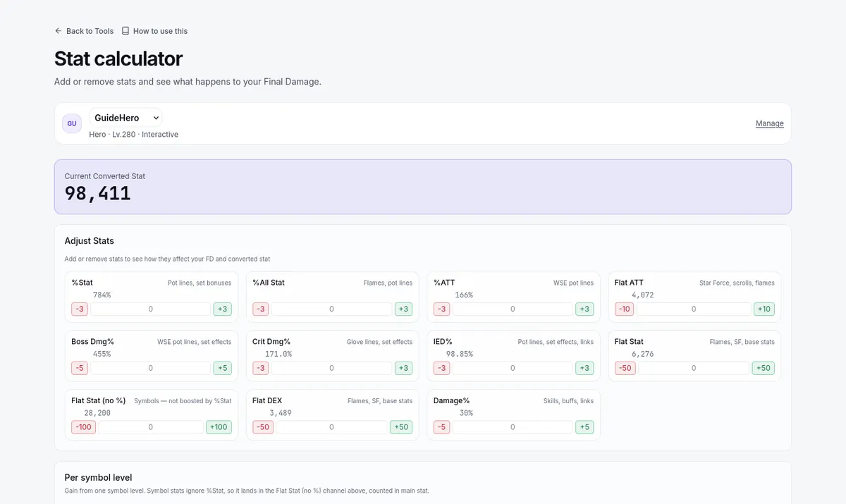Click the Flat ATT value 4,072

click(642, 295)
